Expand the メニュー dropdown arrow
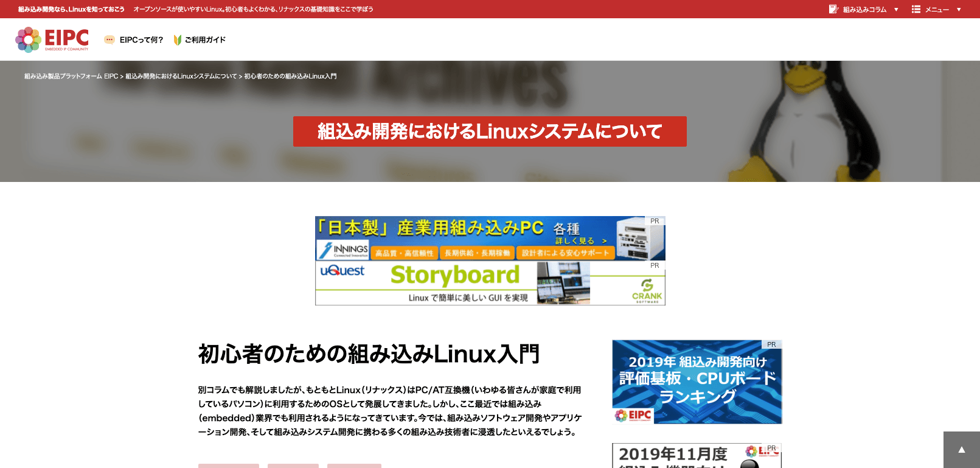 [x=959, y=10]
